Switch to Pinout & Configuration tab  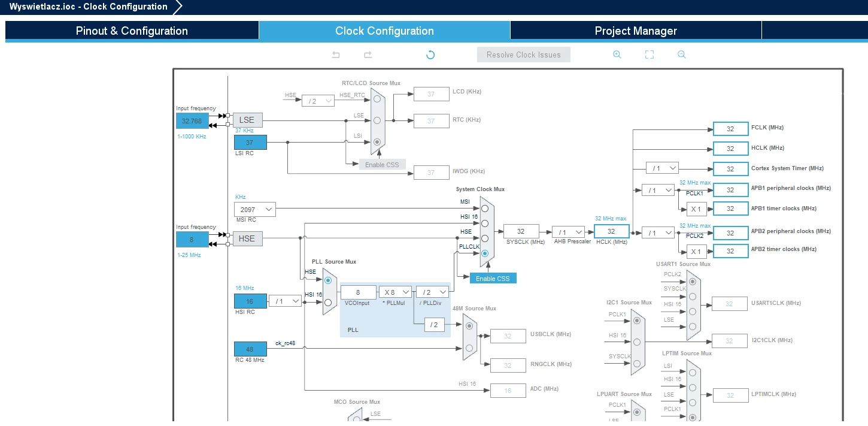[132, 31]
